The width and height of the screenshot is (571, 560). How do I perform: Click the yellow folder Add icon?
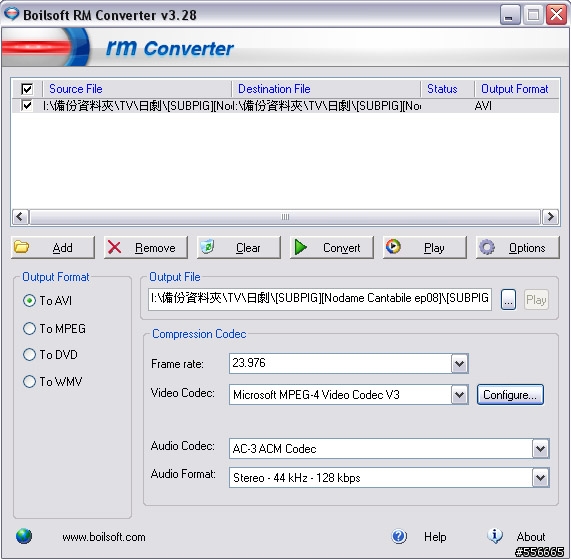(21, 247)
